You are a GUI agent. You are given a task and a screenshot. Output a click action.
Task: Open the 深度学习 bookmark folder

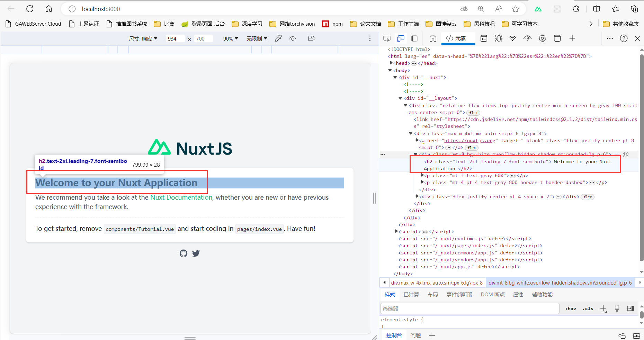[x=247, y=24]
